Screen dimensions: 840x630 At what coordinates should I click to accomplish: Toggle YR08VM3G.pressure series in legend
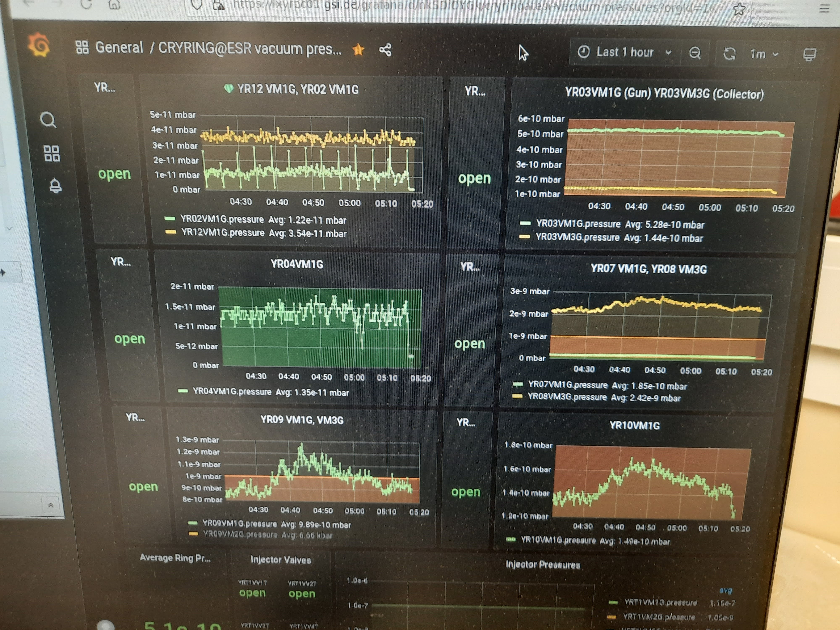point(567,397)
